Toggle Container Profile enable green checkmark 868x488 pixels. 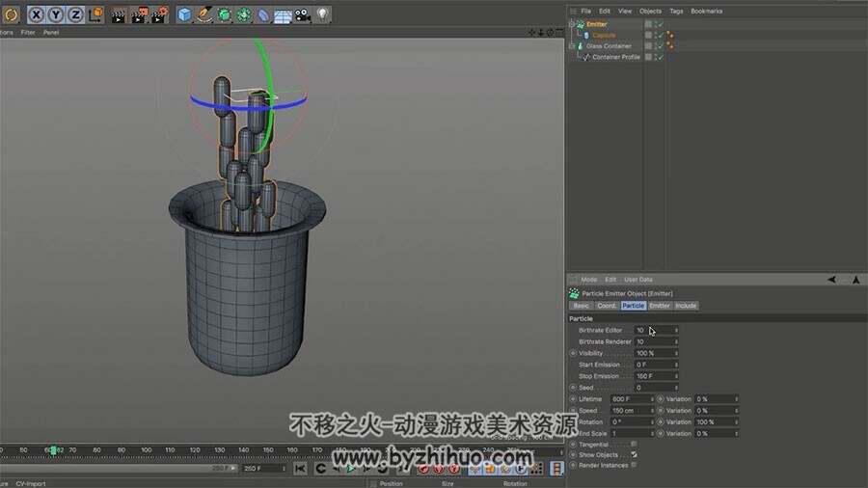point(661,57)
